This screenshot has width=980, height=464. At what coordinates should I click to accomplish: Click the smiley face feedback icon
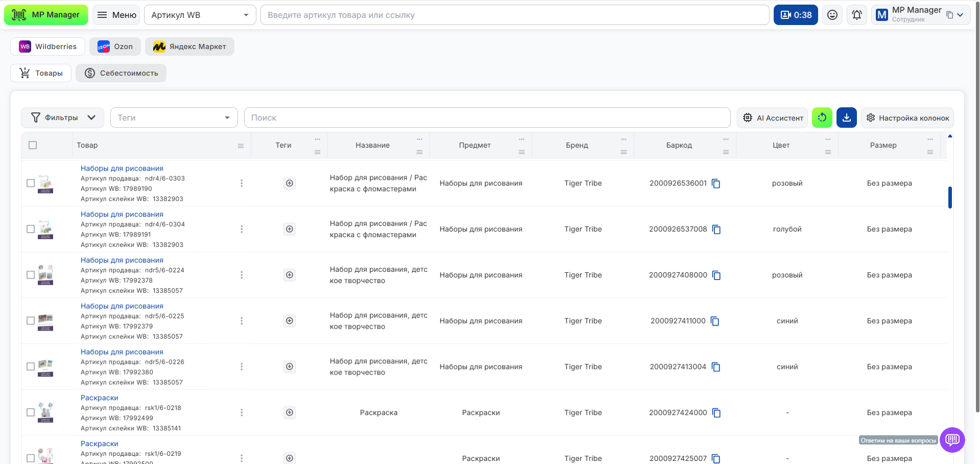click(x=832, y=15)
